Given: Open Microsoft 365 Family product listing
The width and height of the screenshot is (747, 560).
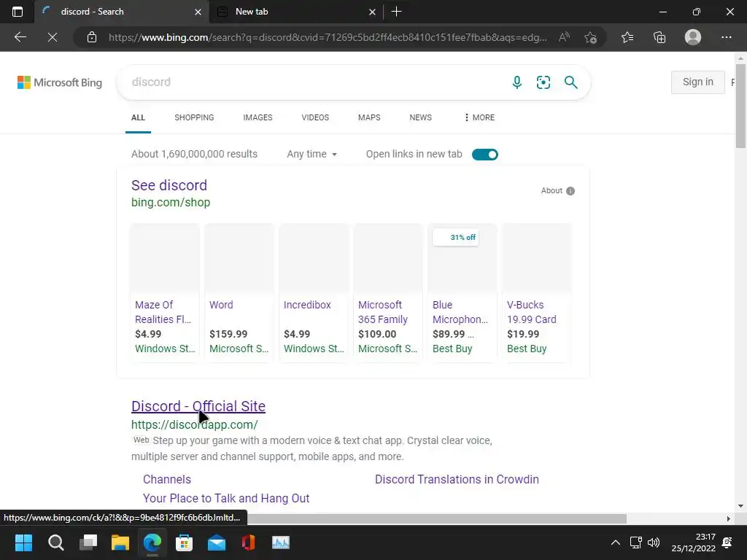Looking at the screenshot, I should 388,293.
